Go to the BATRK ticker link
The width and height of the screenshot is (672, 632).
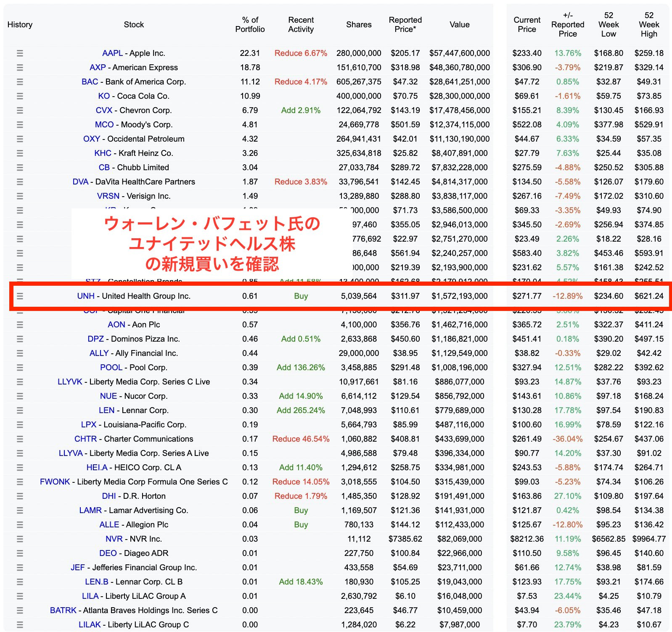pyautogui.click(x=63, y=611)
